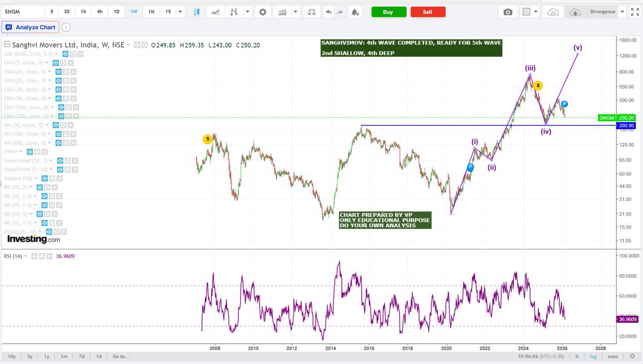The width and height of the screenshot is (643, 364).
Task: Switch to 1M interval
Action: click(151, 12)
